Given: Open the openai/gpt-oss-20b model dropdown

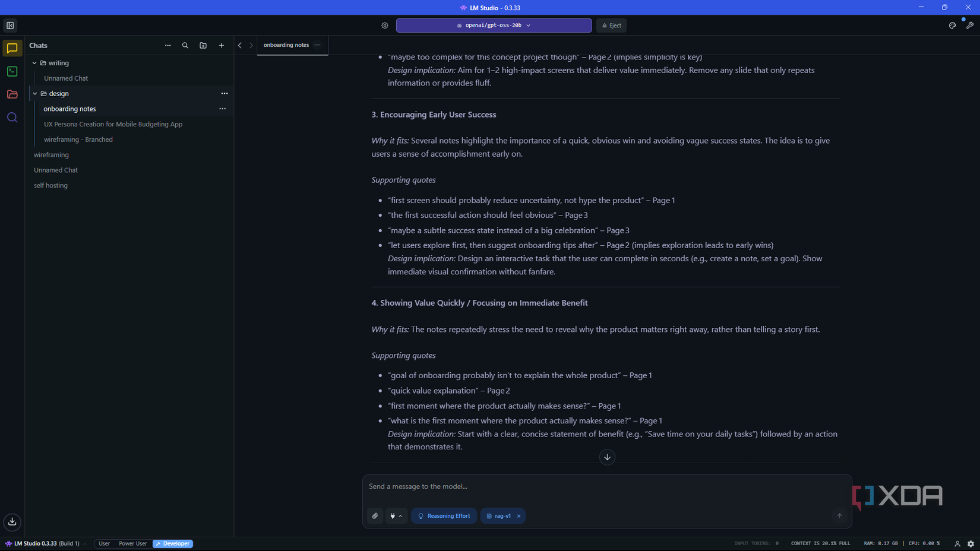Looking at the screenshot, I should point(494,25).
